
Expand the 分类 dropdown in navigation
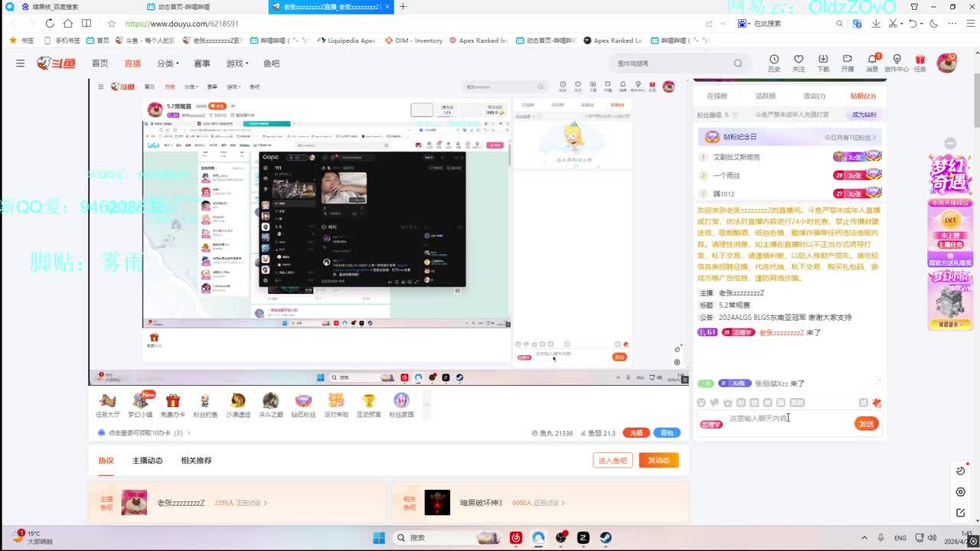167,64
